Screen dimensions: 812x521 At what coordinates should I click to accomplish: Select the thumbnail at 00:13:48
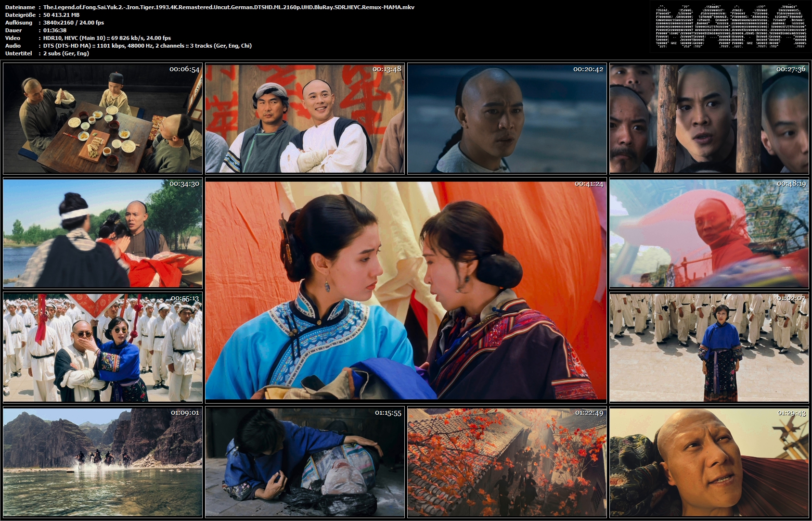click(305, 118)
